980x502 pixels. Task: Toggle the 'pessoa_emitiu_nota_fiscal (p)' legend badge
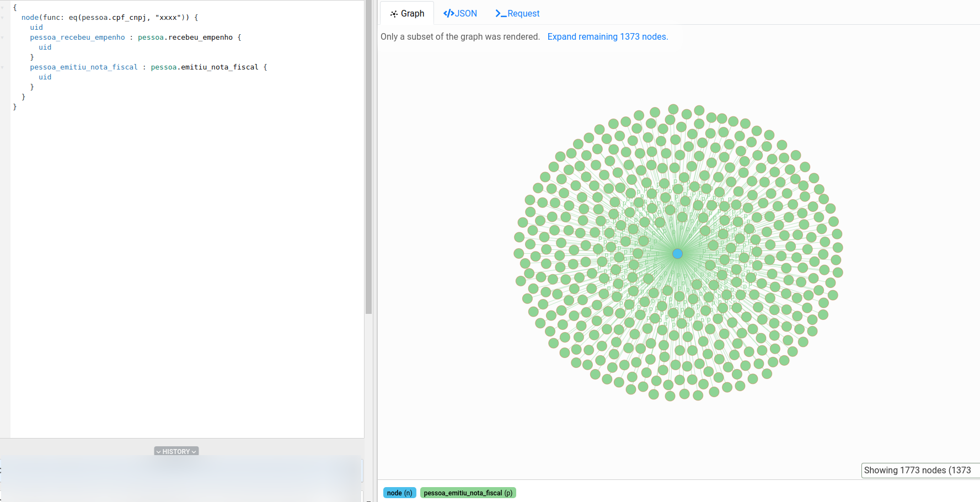(468, 493)
